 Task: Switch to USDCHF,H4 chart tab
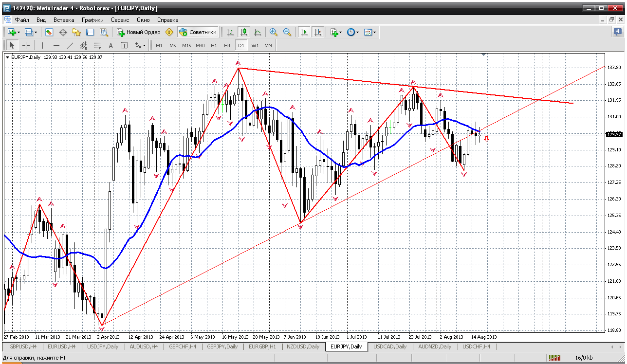point(476,346)
